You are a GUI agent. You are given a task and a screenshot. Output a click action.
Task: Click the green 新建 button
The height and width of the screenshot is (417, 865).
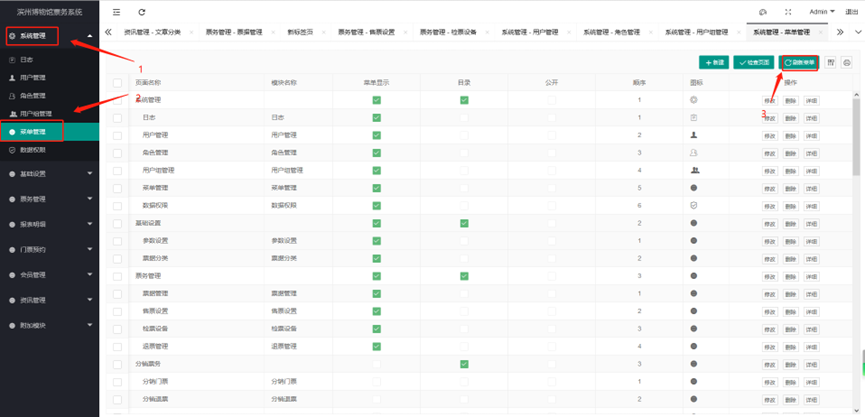(x=714, y=62)
